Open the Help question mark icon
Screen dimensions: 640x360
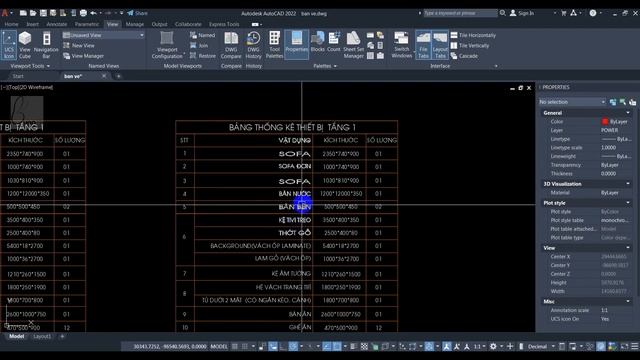[593, 13]
